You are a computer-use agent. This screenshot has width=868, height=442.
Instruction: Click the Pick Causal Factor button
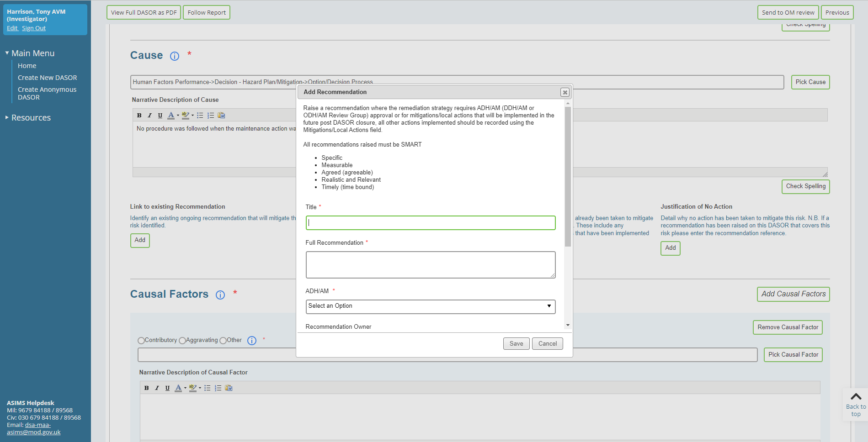(793, 355)
